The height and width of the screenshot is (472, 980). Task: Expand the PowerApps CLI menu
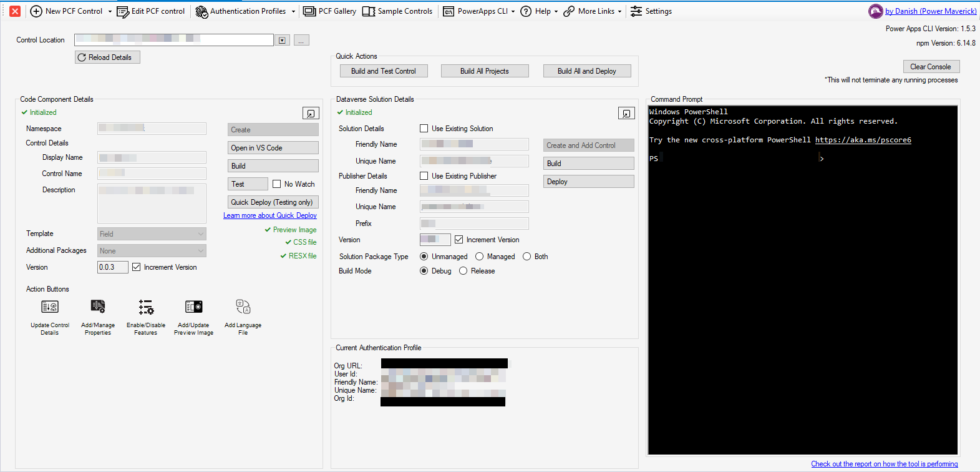[x=513, y=11]
